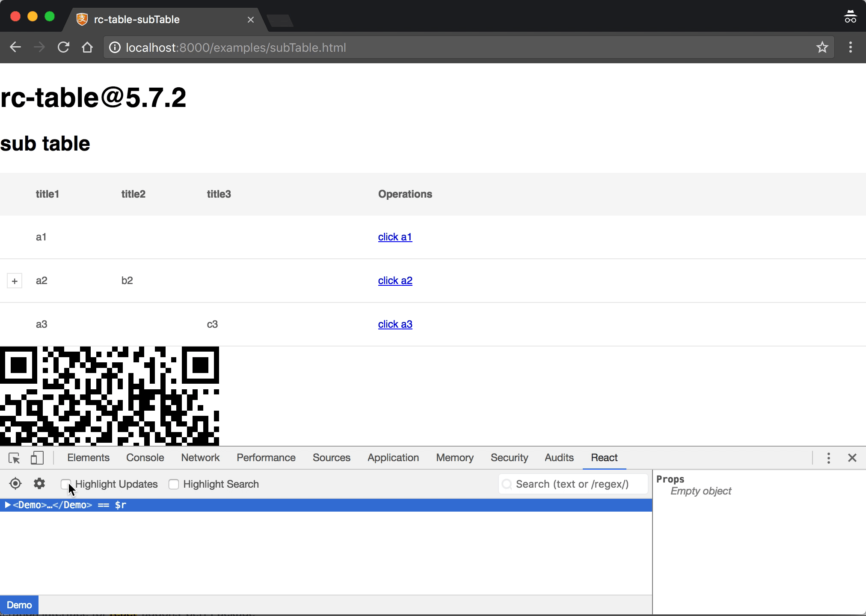
Task: Open React DevTools settings gear
Action: click(x=39, y=484)
